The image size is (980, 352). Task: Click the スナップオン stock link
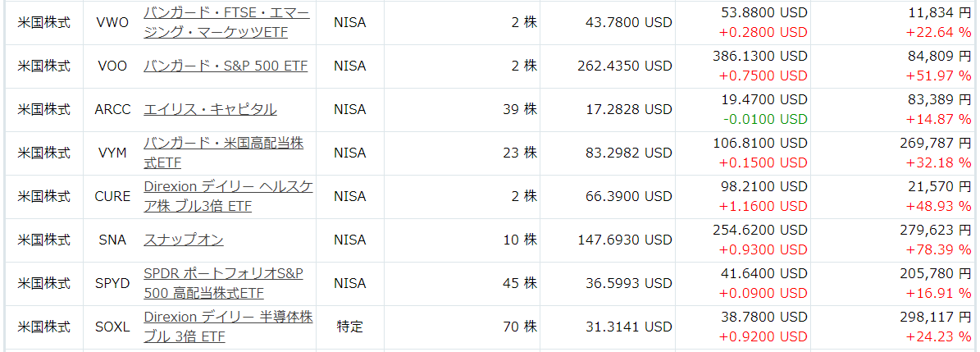[x=184, y=240]
